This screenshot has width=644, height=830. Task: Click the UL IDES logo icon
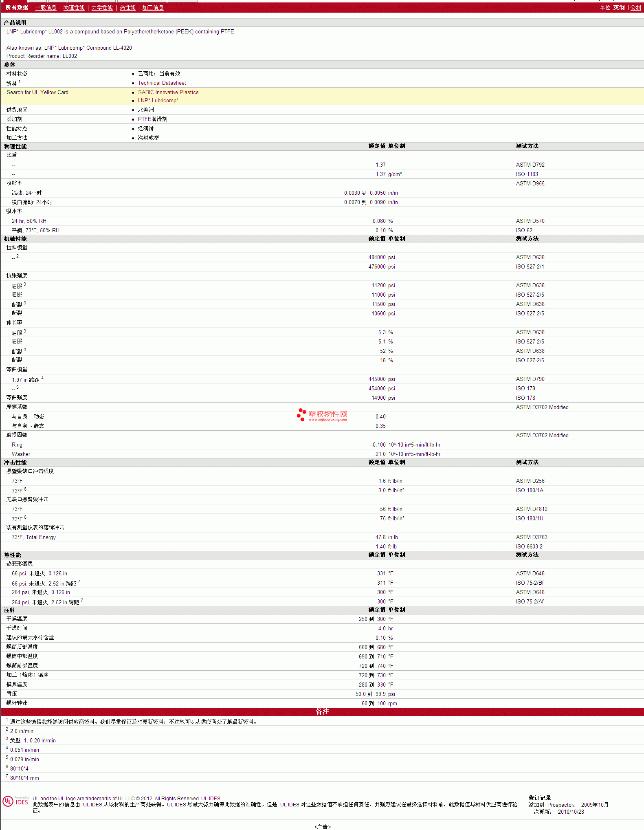click(15, 801)
